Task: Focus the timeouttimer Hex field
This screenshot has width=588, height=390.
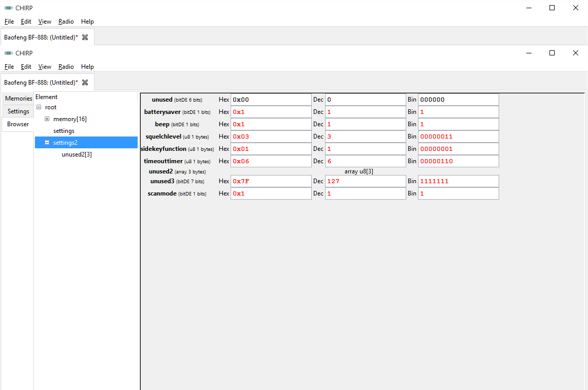Action: (271, 161)
